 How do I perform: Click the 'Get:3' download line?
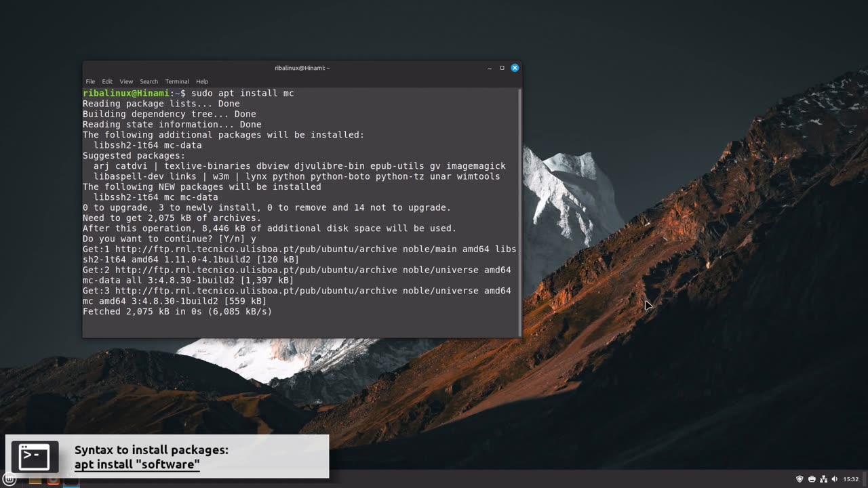(x=297, y=291)
